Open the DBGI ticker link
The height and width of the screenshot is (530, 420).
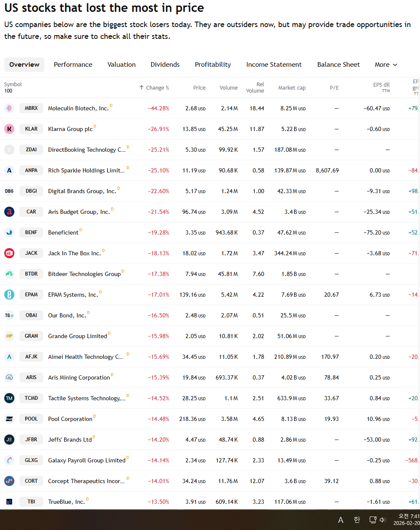pyautogui.click(x=31, y=191)
